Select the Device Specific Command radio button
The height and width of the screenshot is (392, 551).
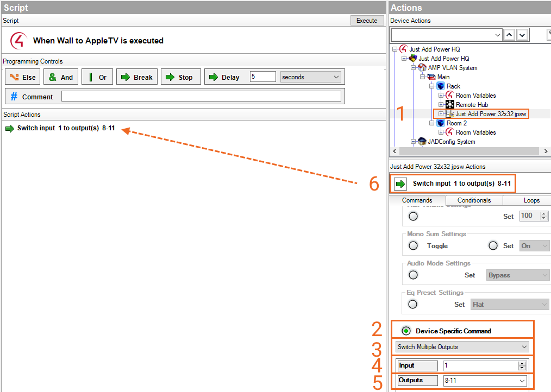[406, 331]
